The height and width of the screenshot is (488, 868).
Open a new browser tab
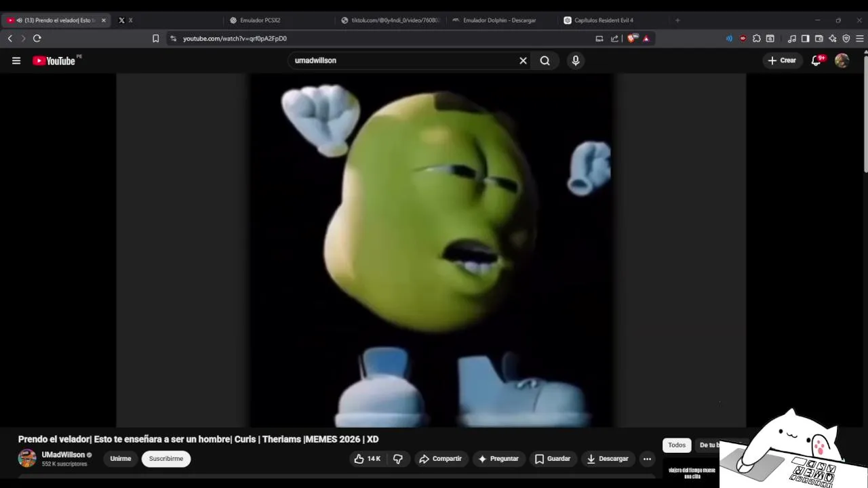(677, 20)
